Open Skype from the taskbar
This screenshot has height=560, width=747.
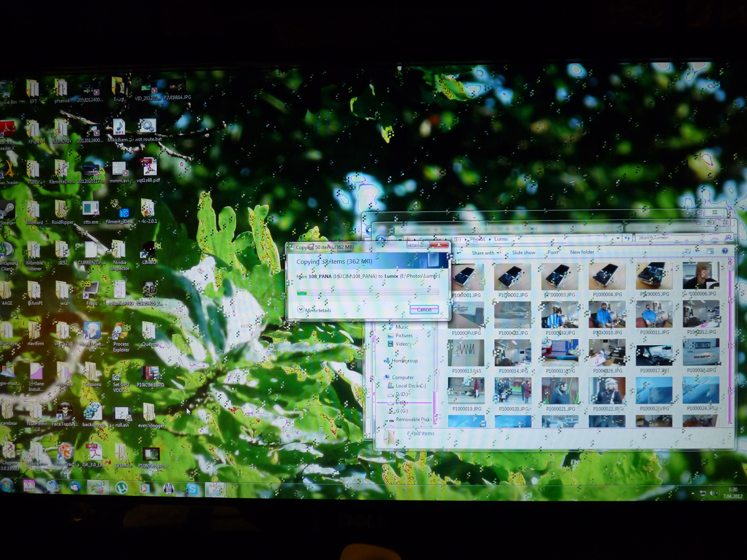click(x=192, y=488)
